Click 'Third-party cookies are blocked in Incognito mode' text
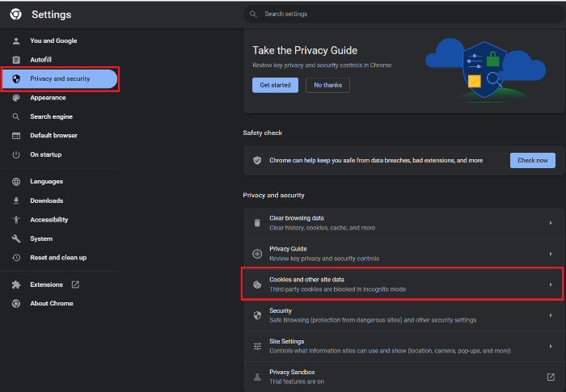566x392 pixels. [x=337, y=289]
